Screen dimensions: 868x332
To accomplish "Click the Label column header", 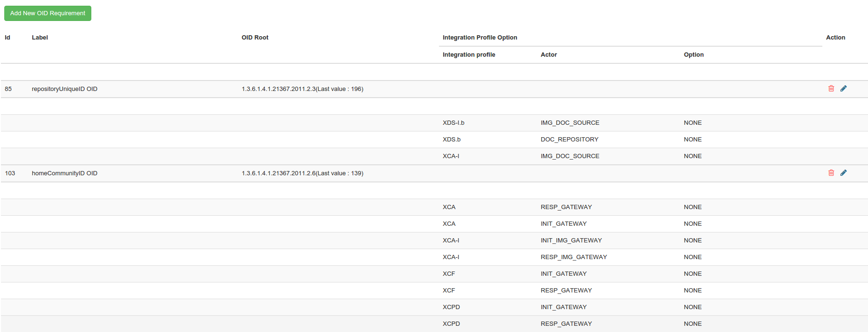I will coord(40,38).
